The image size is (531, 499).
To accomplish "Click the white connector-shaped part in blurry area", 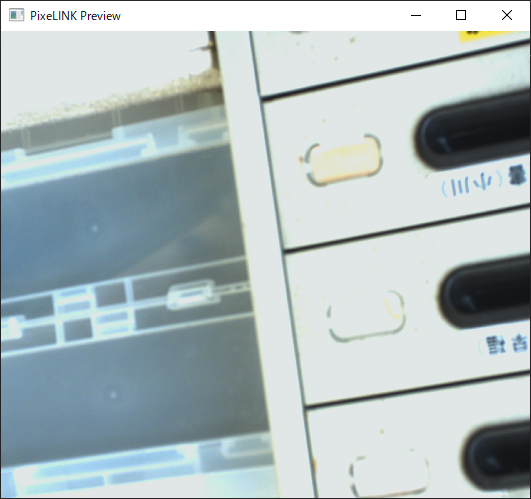I will click(191, 295).
